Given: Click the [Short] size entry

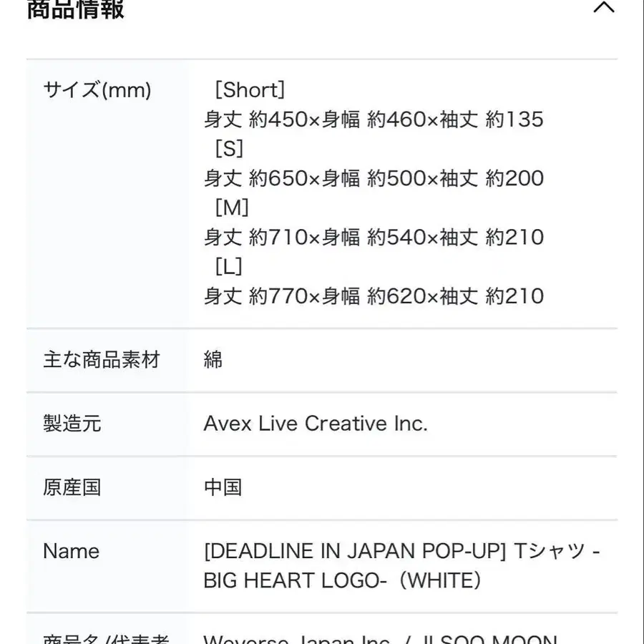Looking at the screenshot, I should coord(252,90).
